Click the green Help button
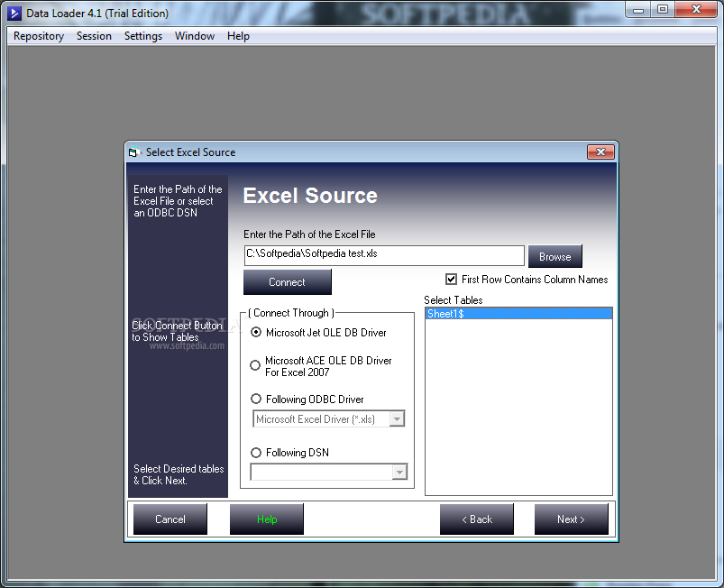The width and height of the screenshot is (724, 588). (x=267, y=519)
